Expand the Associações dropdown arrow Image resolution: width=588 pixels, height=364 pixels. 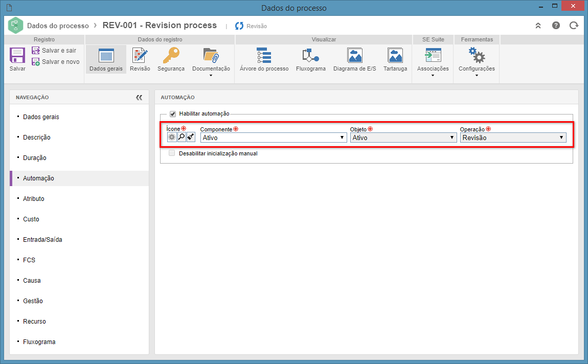[x=433, y=75]
